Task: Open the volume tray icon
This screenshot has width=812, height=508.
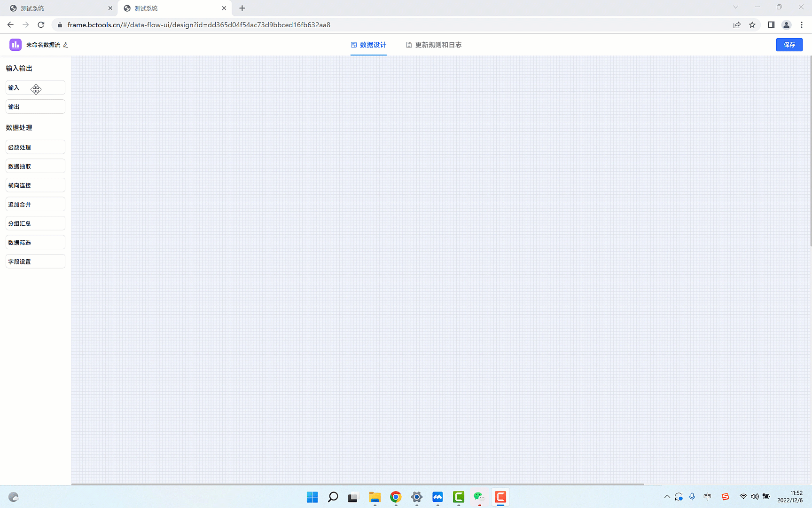Action: pos(755,497)
